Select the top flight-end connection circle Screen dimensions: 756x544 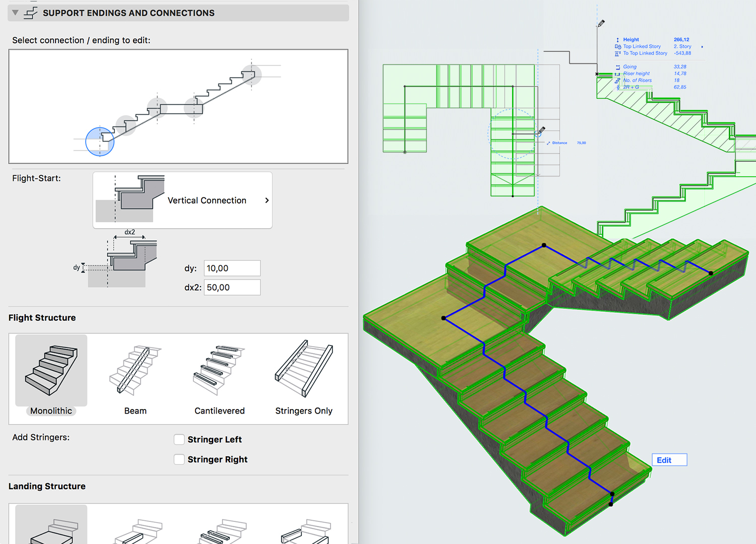[x=251, y=75]
